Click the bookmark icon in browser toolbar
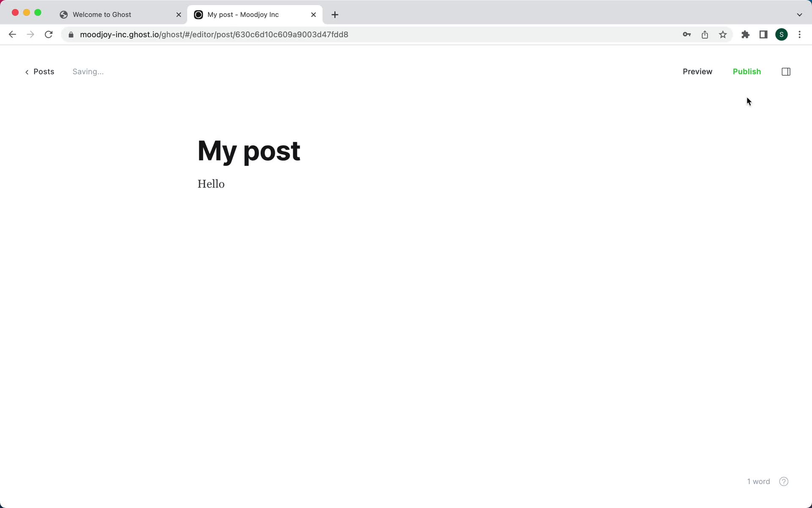The height and width of the screenshot is (508, 812). tap(723, 35)
